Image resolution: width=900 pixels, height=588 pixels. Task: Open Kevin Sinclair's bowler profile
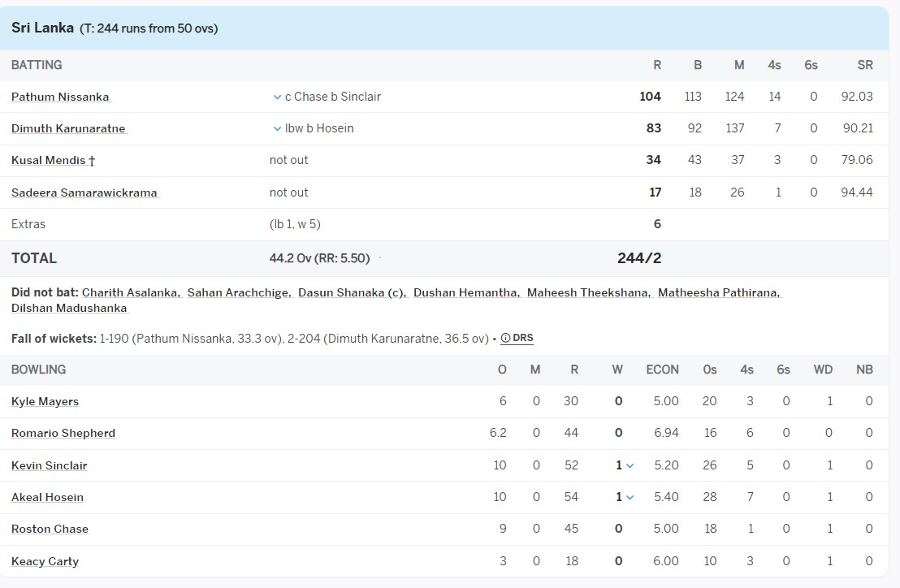(49, 465)
